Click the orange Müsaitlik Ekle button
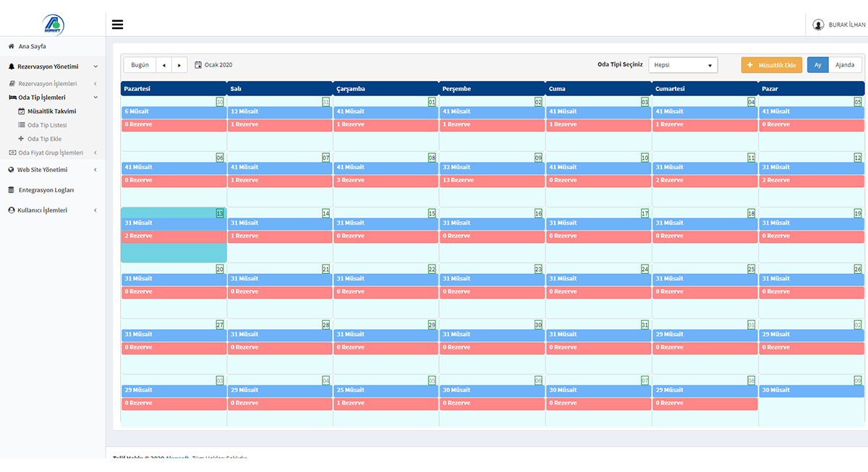Viewport: 868px width, 472px height. pyautogui.click(x=772, y=65)
